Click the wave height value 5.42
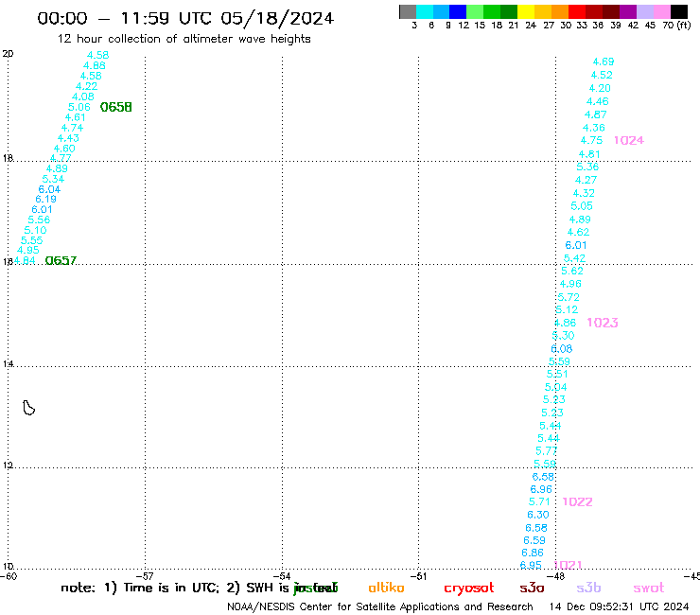Image resolution: width=700 pixels, height=615 pixels. (x=574, y=258)
